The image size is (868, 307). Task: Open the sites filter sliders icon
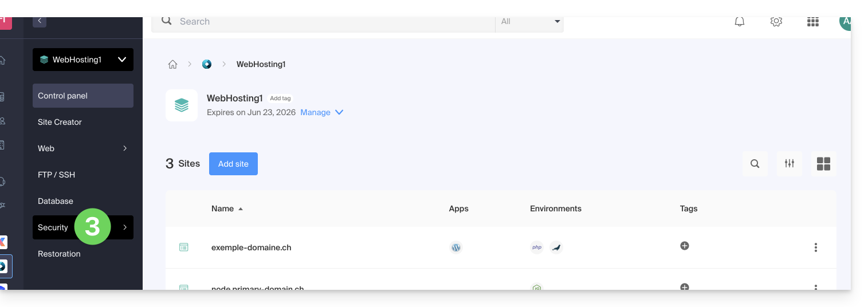pos(790,164)
